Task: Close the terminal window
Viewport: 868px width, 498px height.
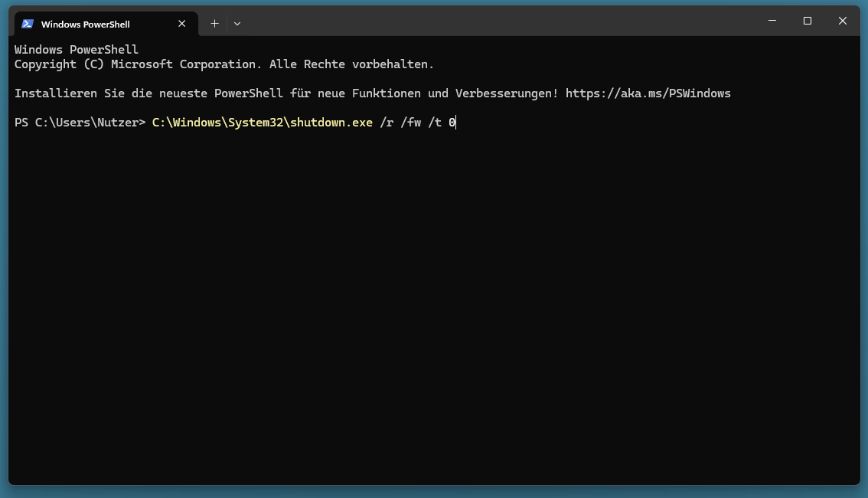Action: point(842,21)
